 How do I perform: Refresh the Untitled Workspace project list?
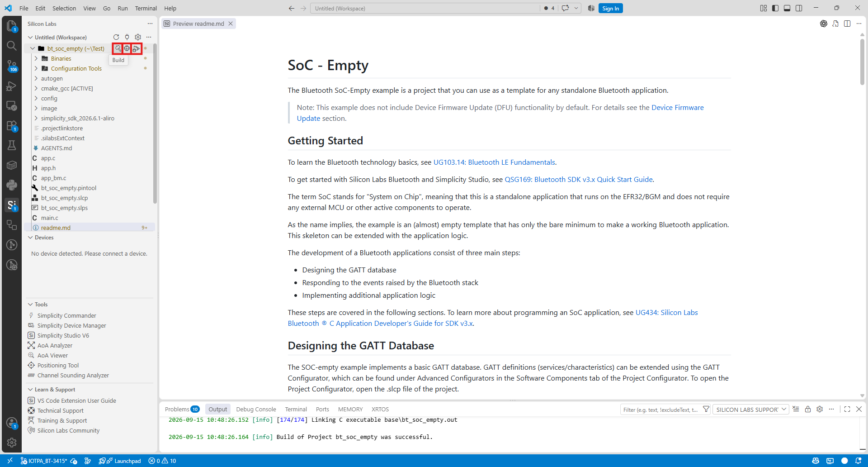116,37
